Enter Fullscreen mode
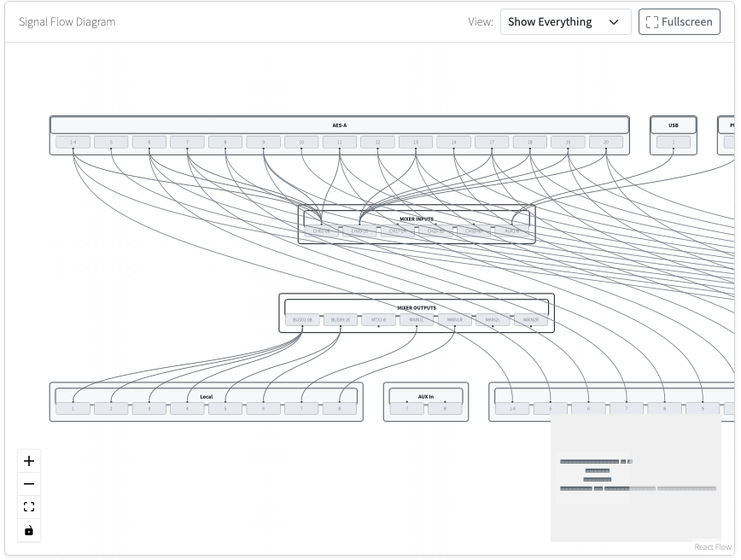This screenshot has height=560, width=741. coord(679,21)
